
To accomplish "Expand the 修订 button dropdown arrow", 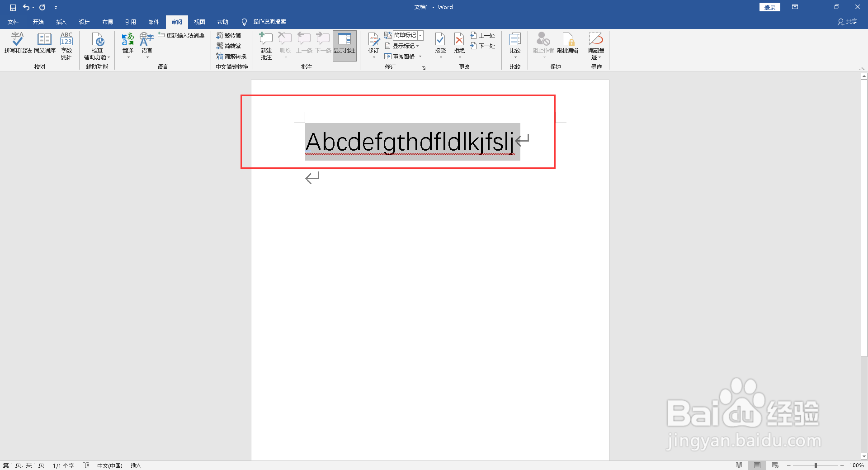I will (373, 57).
